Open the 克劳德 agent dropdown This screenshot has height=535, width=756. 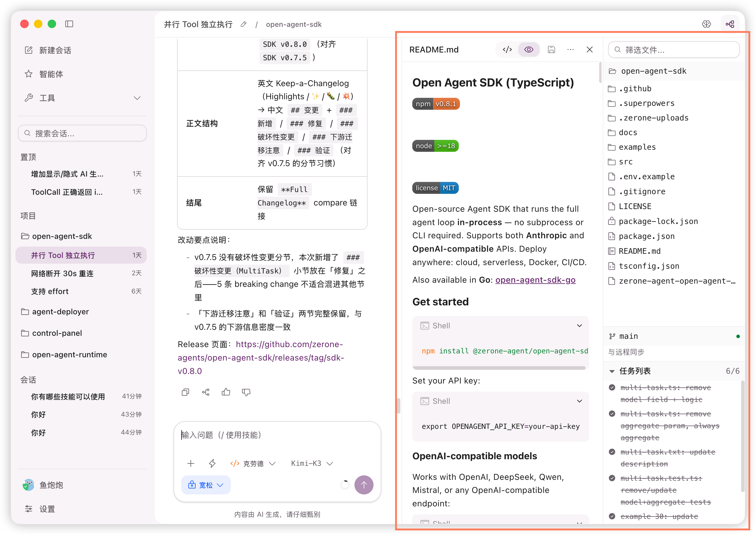[253, 463]
